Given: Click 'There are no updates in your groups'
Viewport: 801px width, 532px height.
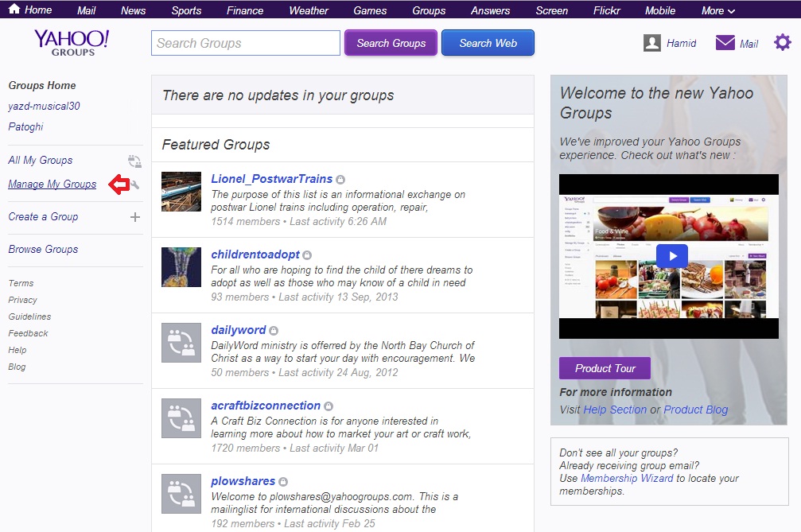Looking at the screenshot, I should pos(278,95).
